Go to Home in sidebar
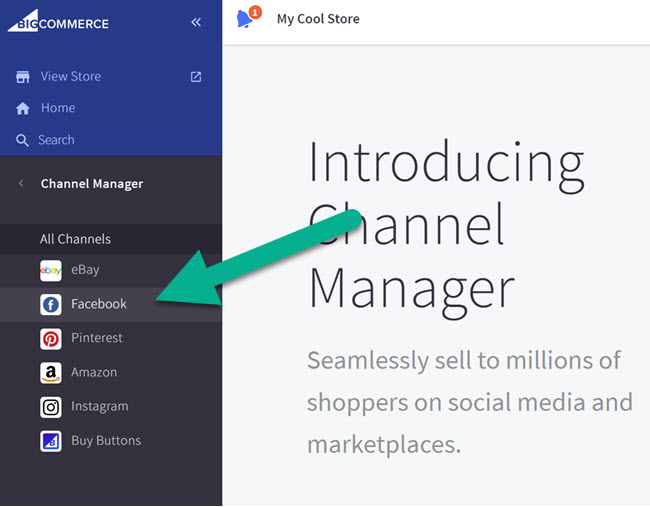 coord(58,108)
